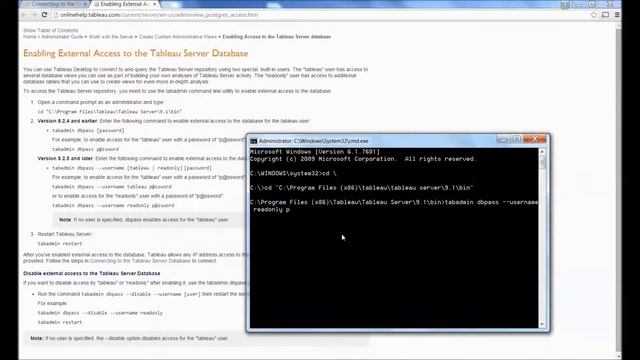Click the command prompt scrollbar down arrow
The width and height of the screenshot is (640, 360).
(542, 324)
